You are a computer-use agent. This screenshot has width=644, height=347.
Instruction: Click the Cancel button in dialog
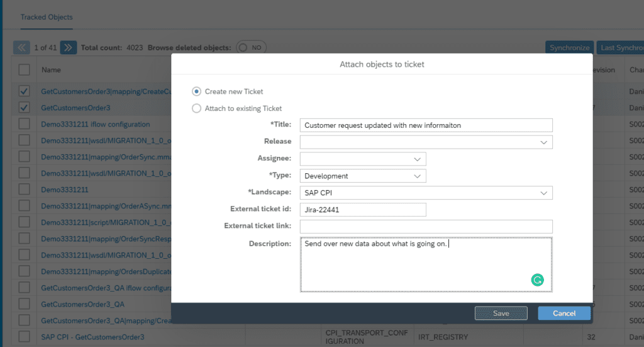click(x=564, y=313)
